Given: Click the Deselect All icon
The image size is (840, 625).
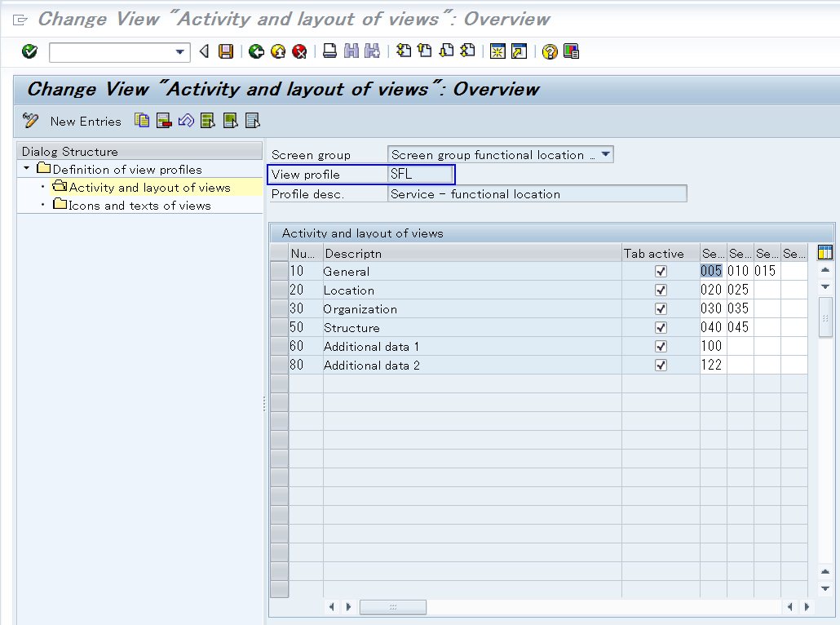Looking at the screenshot, I should 252,121.
